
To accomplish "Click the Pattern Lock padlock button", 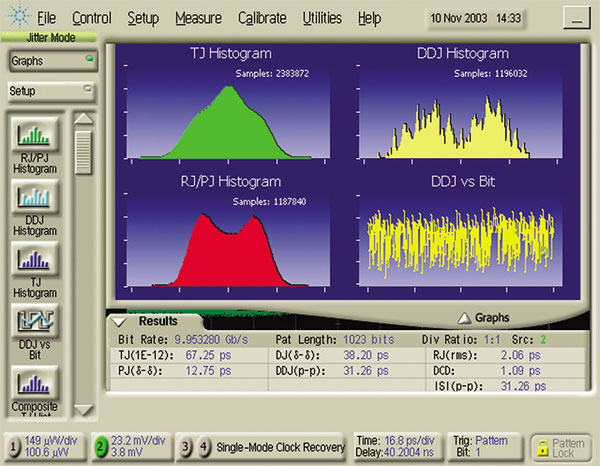I will (x=561, y=448).
